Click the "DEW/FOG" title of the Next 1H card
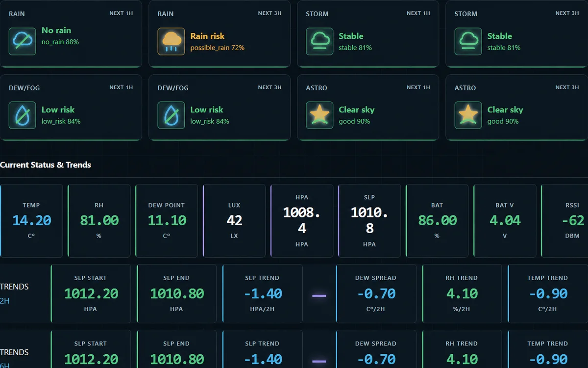Screen dimensions: 588x368 pyautogui.click(x=24, y=88)
